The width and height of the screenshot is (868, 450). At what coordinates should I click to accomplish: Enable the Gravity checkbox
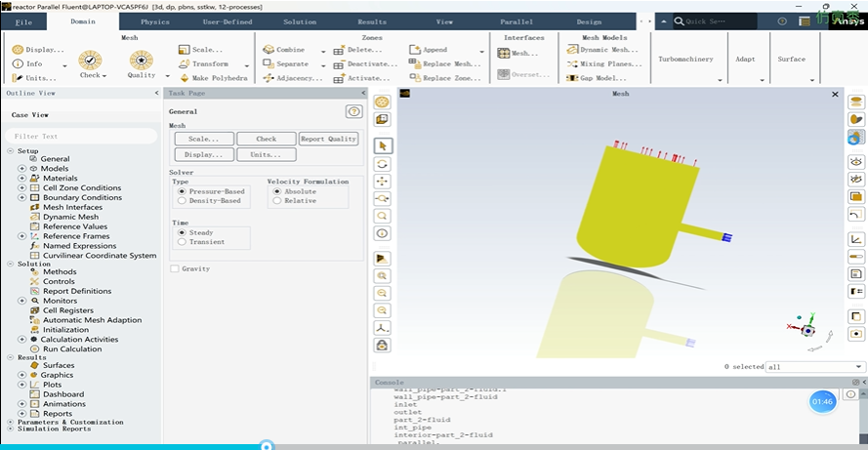(175, 268)
